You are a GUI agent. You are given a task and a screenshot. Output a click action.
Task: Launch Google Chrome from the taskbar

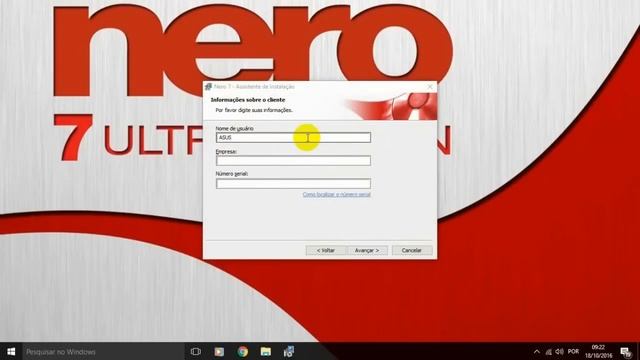[242, 351]
